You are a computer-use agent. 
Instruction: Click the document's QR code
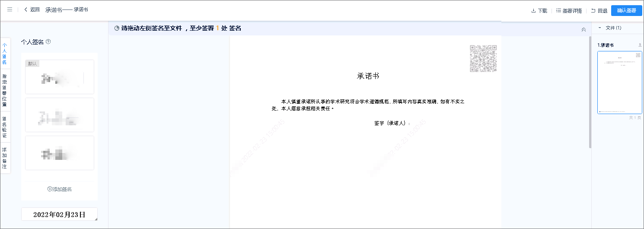(x=483, y=58)
